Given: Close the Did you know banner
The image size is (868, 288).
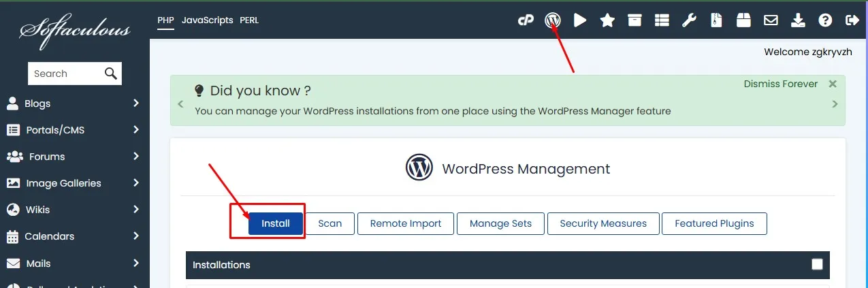Looking at the screenshot, I should (x=833, y=84).
